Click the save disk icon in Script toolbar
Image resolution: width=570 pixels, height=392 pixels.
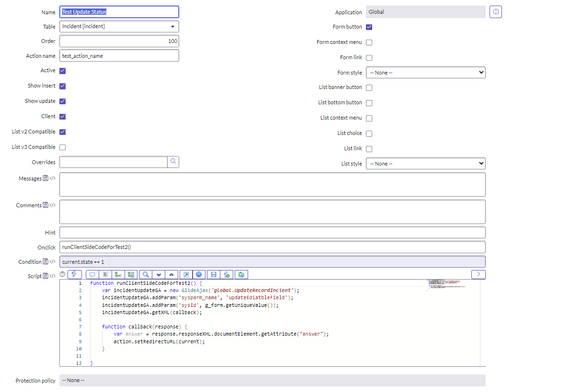point(213,275)
